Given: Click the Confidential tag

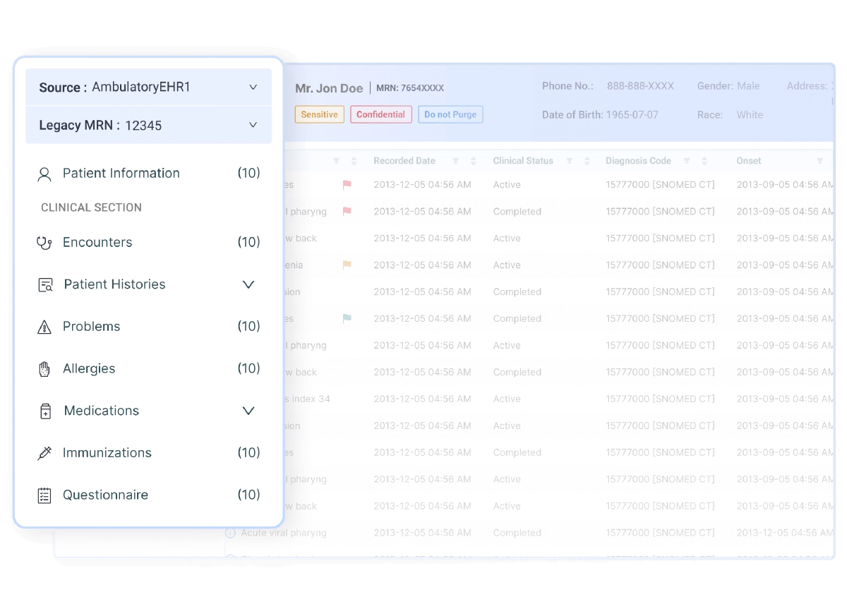Looking at the screenshot, I should [380, 114].
